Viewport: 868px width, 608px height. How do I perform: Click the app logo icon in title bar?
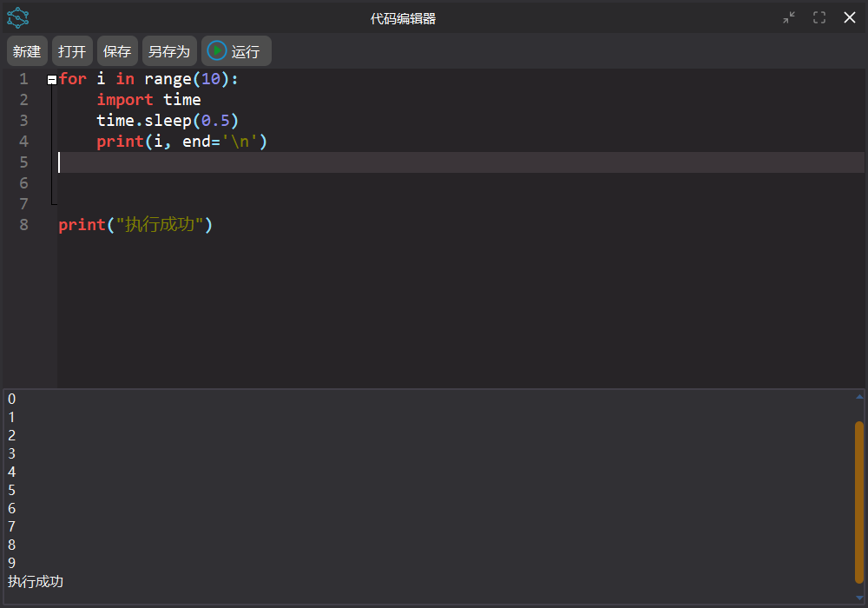[x=17, y=17]
